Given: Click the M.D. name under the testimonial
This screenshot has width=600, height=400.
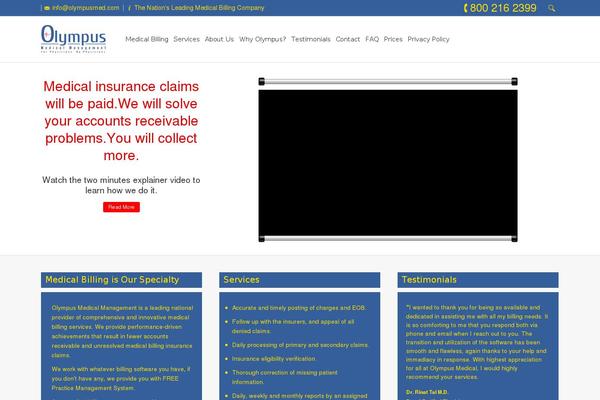Looking at the screenshot, I should 427,392.
